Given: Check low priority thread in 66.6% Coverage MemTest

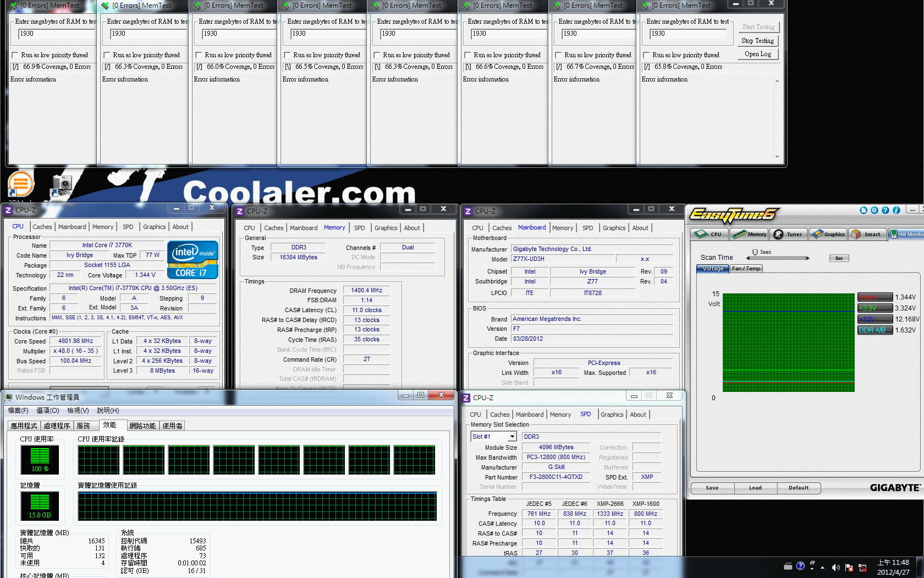Looking at the screenshot, I should pyautogui.click(x=468, y=55).
